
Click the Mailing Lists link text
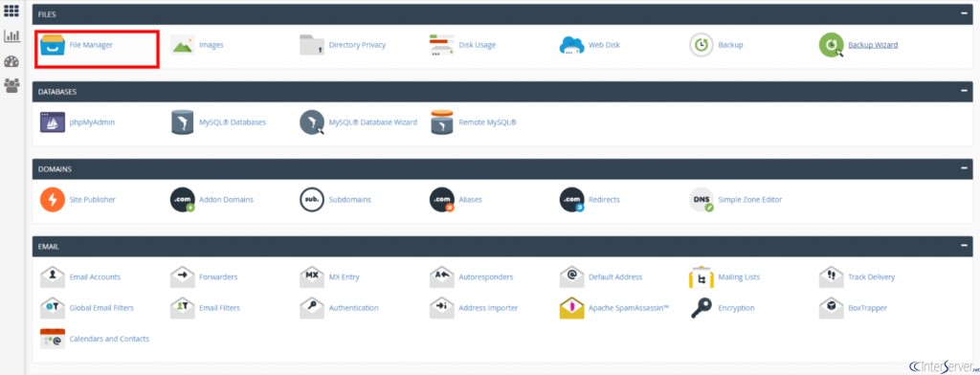740,276
